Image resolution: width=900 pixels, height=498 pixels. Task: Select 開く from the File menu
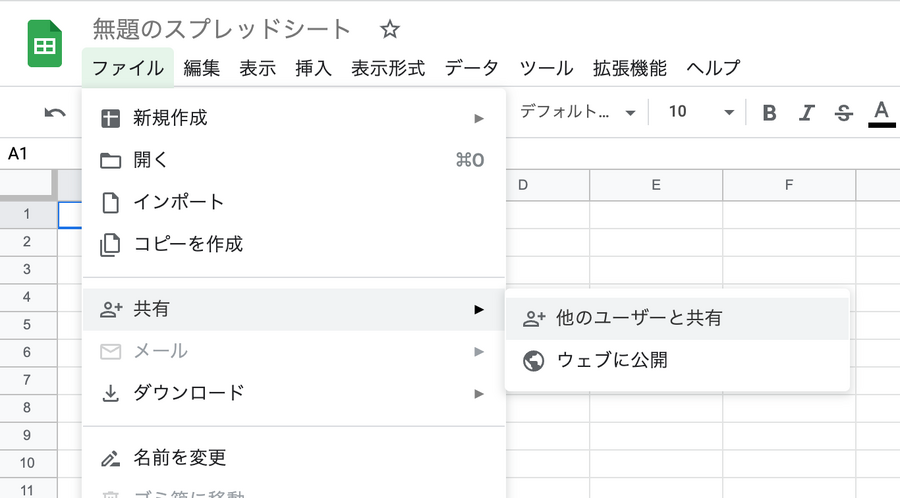[x=294, y=160]
